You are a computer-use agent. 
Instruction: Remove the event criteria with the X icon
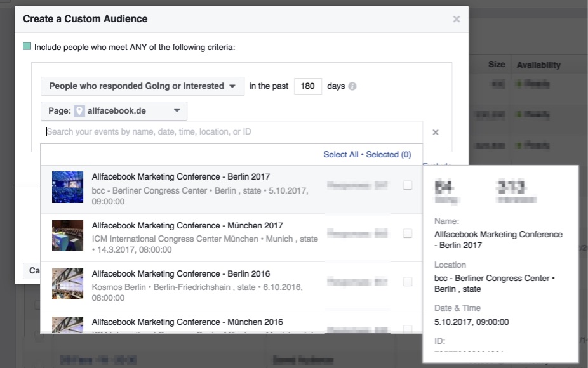coord(436,132)
